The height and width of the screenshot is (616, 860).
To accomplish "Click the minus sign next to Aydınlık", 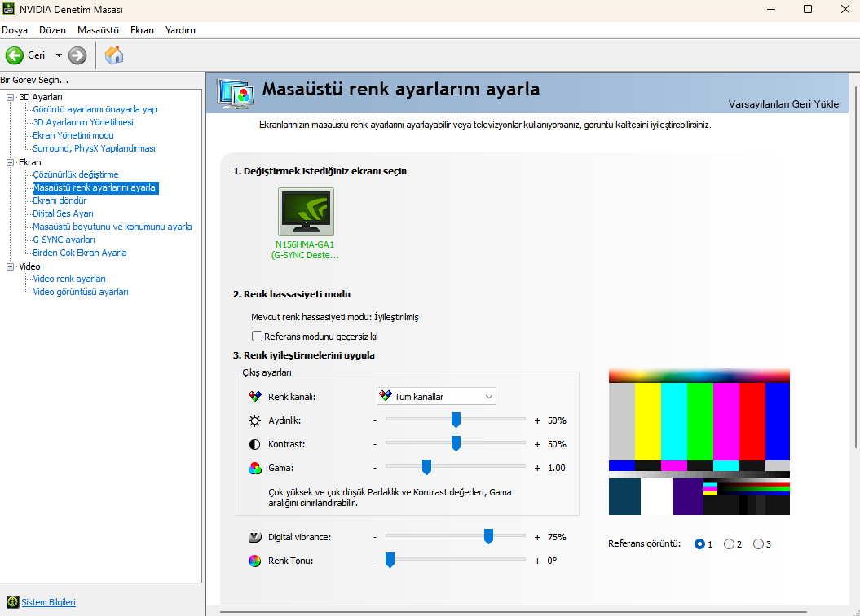I will (375, 420).
